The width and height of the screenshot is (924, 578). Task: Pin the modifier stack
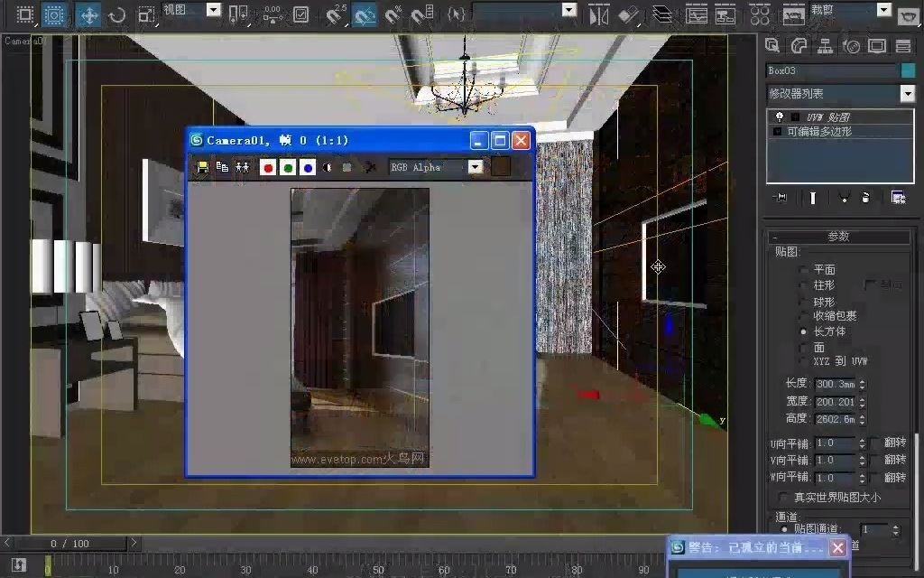point(781,197)
